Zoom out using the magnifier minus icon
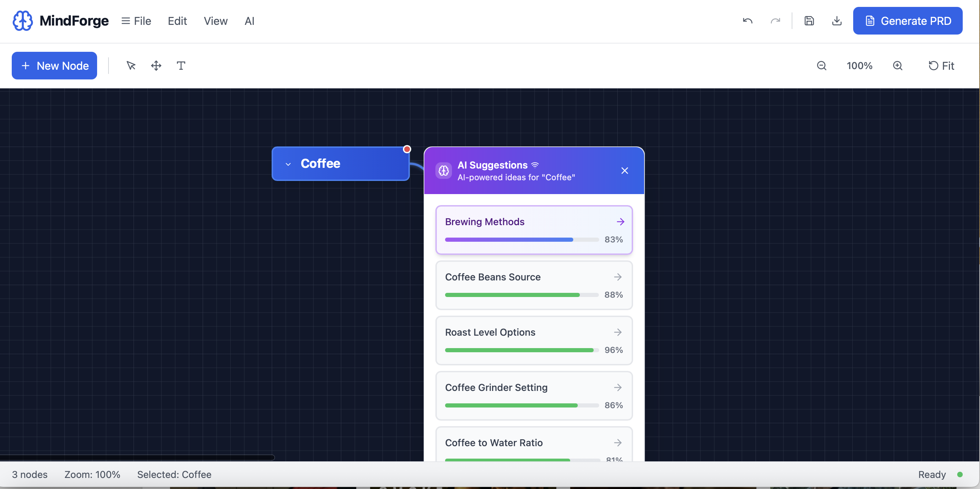The width and height of the screenshot is (980, 489). (x=822, y=65)
